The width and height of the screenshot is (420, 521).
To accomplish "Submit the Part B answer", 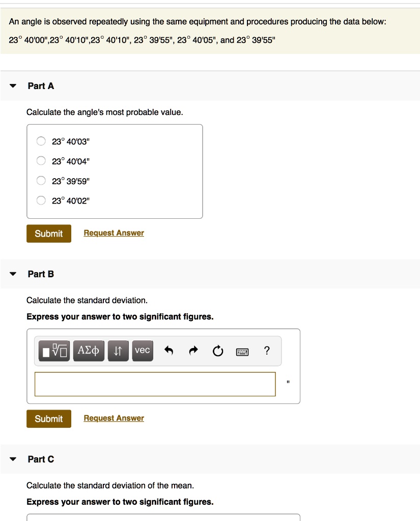I will 49,419.
